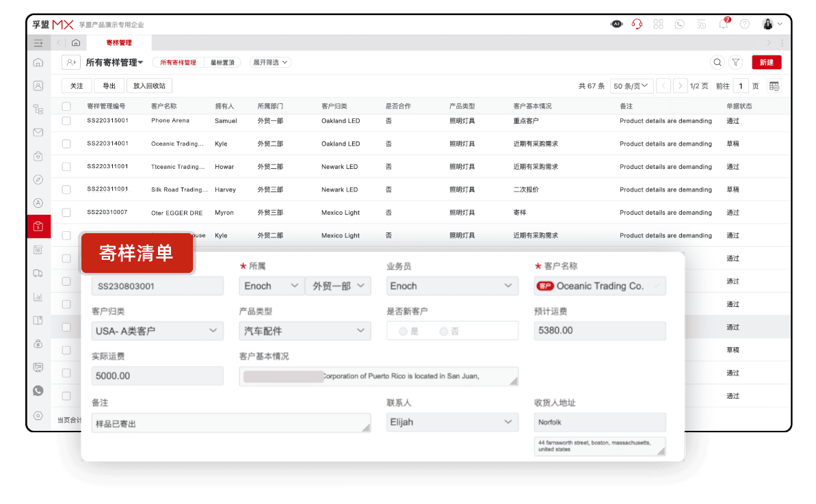Open the 产品类型 dropdown showing 汽车配件
Screen dimensions: 816x504
click(304, 330)
